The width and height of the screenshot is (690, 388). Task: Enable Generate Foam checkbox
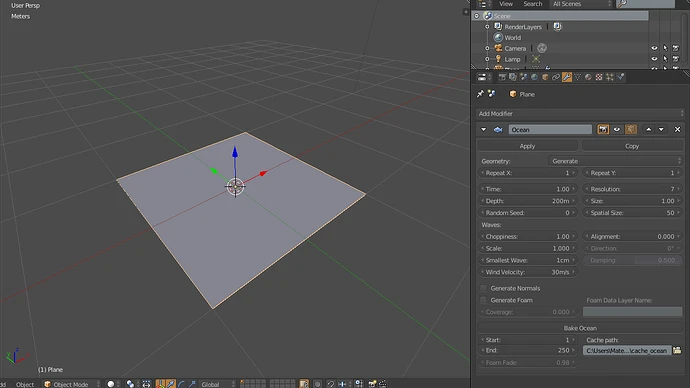point(483,300)
